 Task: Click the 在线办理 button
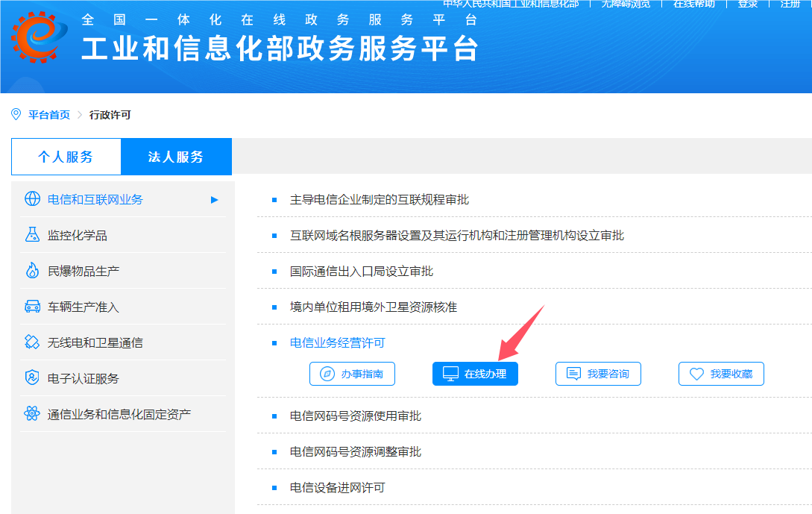pyautogui.click(x=476, y=374)
